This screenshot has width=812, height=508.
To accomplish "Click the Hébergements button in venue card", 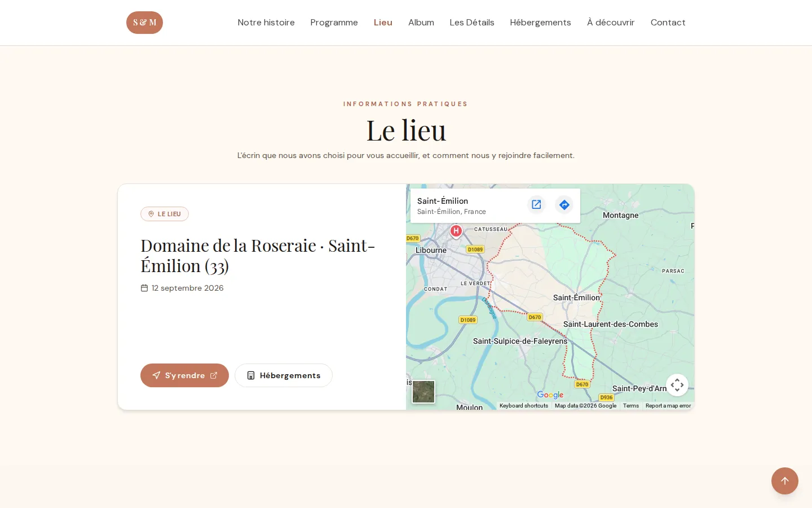I will (x=284, y=375).
